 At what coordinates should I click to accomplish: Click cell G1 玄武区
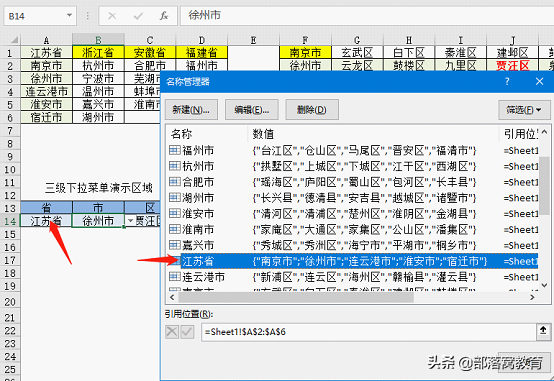coord(357,52)
